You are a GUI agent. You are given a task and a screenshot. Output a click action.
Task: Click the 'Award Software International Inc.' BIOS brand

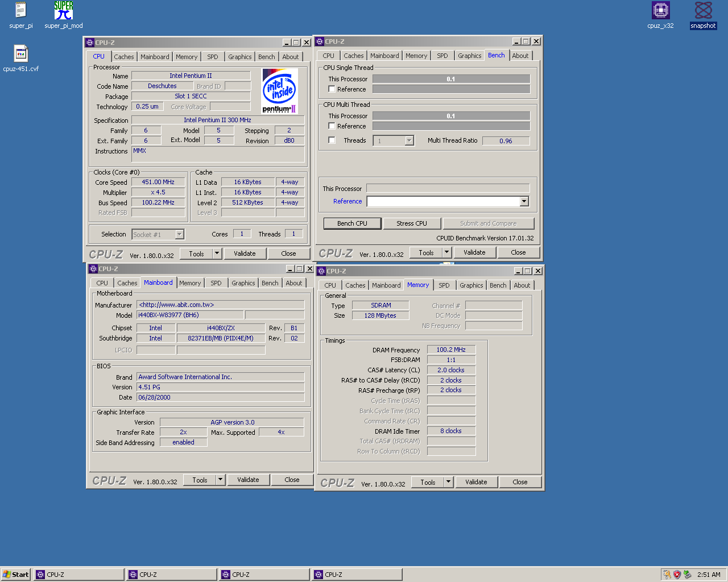[x=220, y=377]
